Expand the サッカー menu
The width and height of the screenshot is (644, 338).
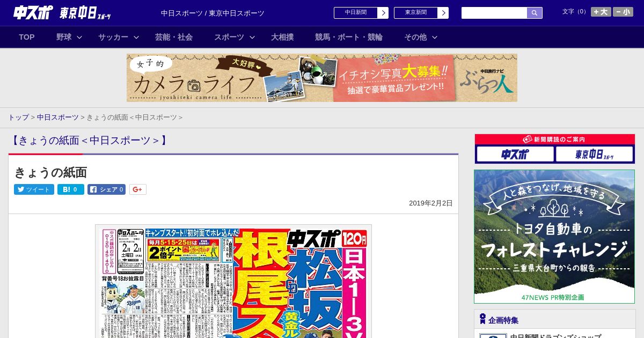tap(119, 37)
